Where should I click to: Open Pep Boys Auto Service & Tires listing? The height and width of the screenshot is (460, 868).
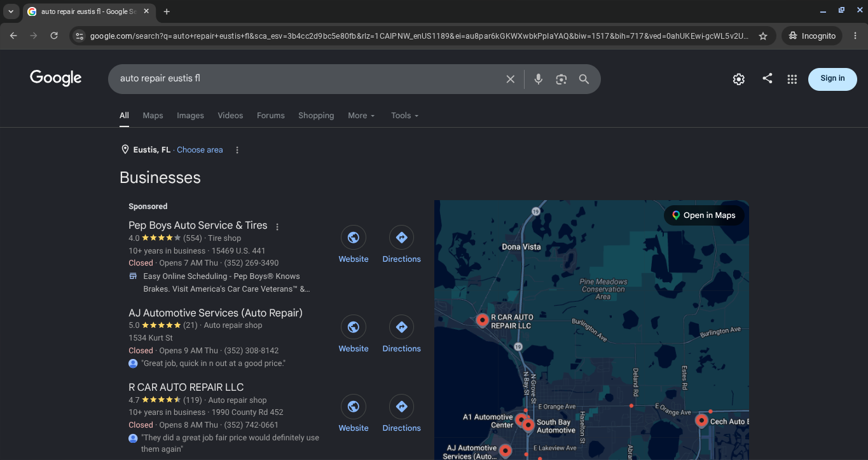tap(198, 226)
